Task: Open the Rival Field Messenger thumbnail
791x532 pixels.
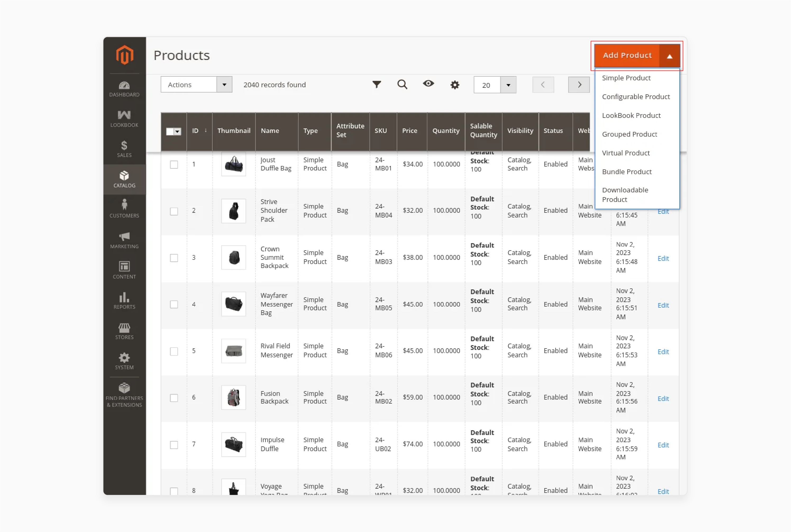Action: point(234,351)
